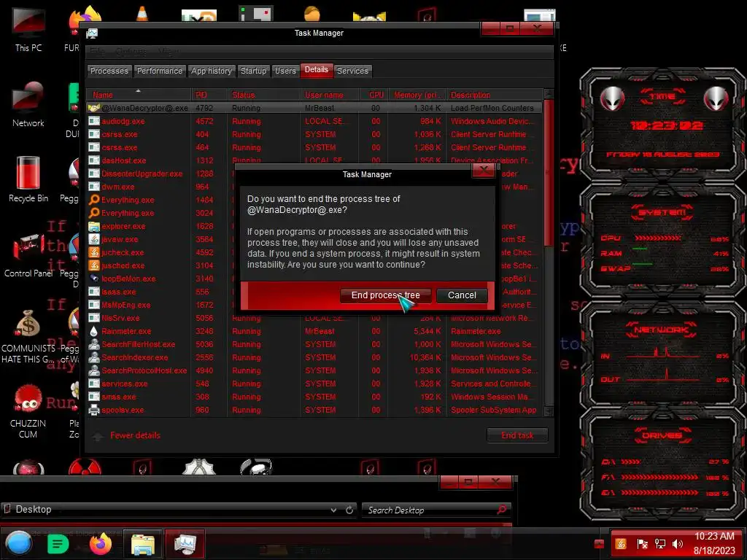Image resolution: width=747 pixels, height=560 pixels.
Task: Select the services.exe process name
Action: pos(124,384)
